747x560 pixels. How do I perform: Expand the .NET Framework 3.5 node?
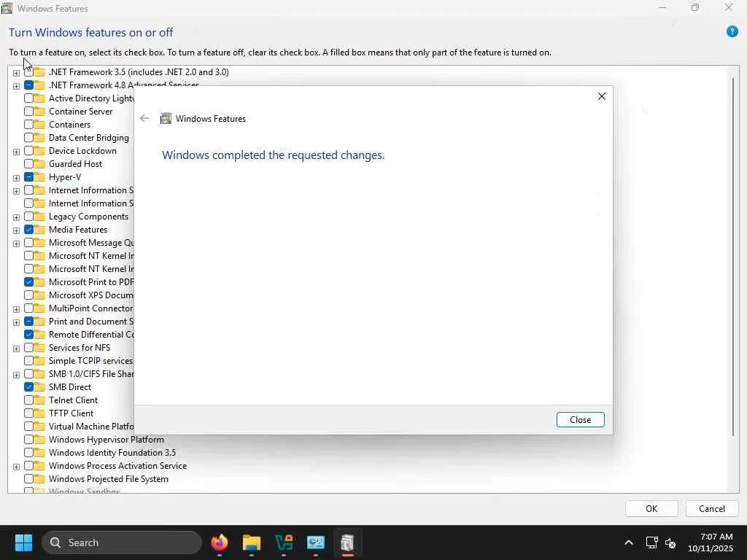16,73
